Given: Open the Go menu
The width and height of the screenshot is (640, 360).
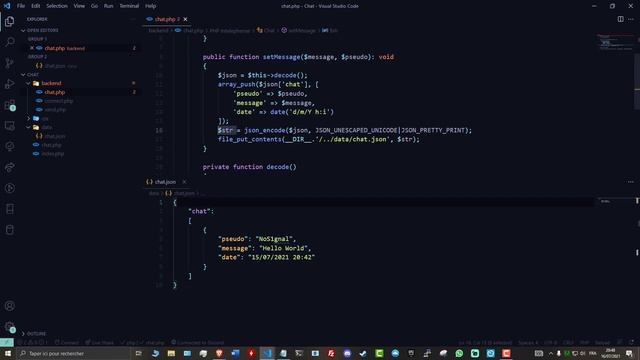Looking at the screenshot, I should point(94,6).
